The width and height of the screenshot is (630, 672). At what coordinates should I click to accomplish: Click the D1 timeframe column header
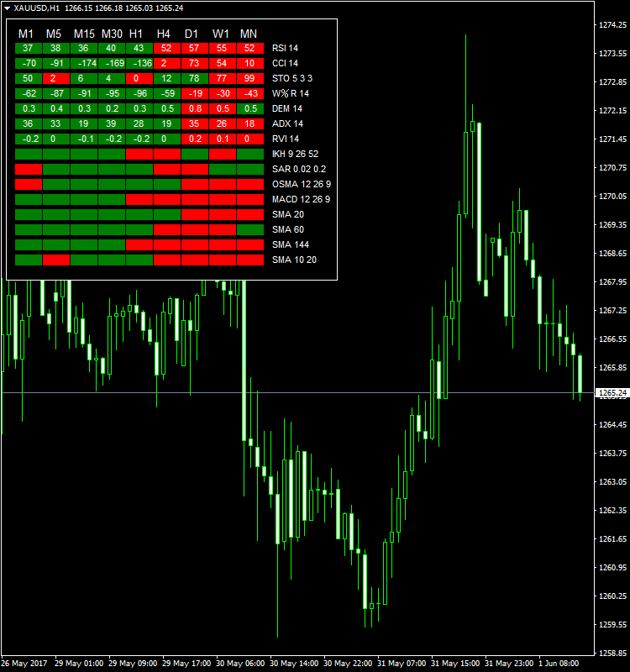[x=192, y=34]
